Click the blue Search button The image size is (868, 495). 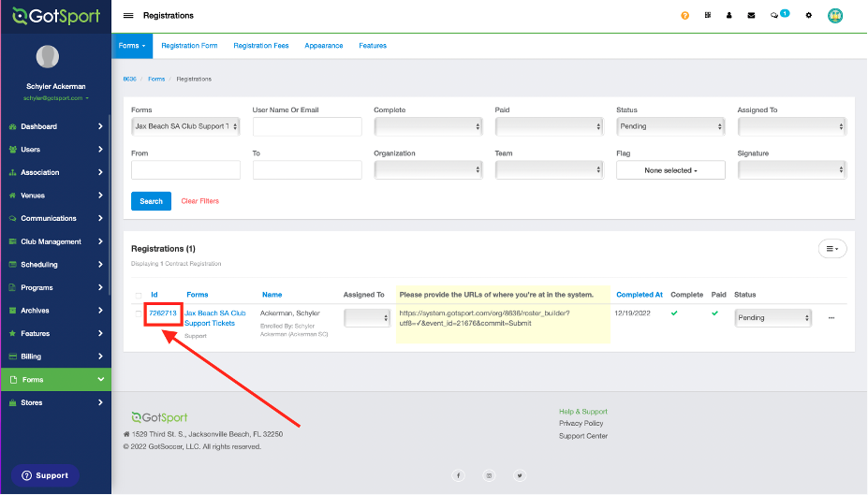click(x=151, y=201)
